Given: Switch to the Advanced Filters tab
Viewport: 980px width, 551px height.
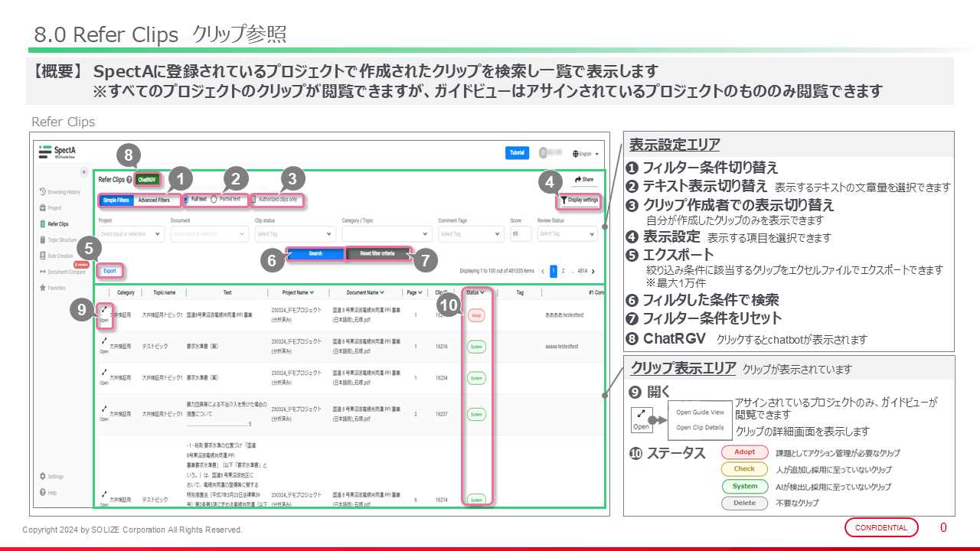Looking at the screenshot, I should coord(154,201).
